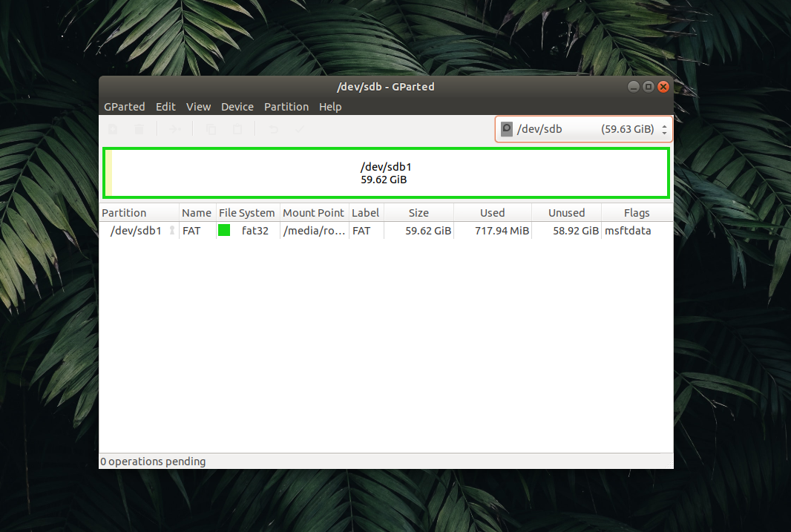Click the 0 operations pending status text
Image resolution: width=791 pixels, height=532 pixels.
153,462
